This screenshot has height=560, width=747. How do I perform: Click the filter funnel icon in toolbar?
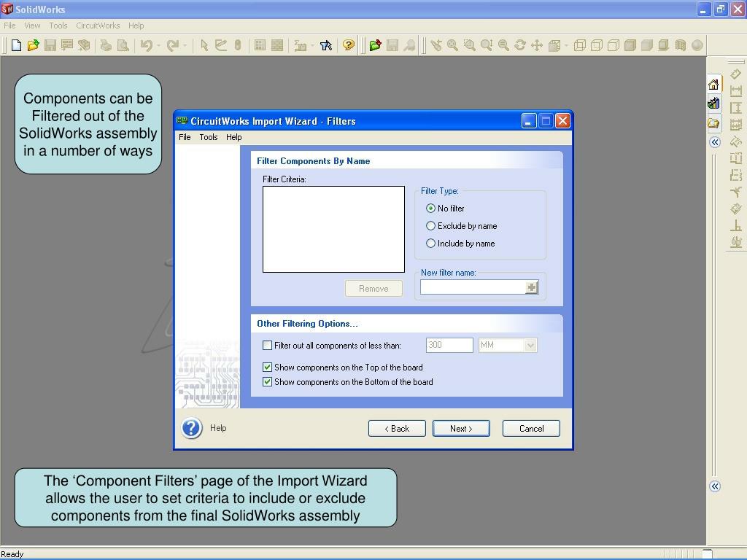[x=326, y=45]
